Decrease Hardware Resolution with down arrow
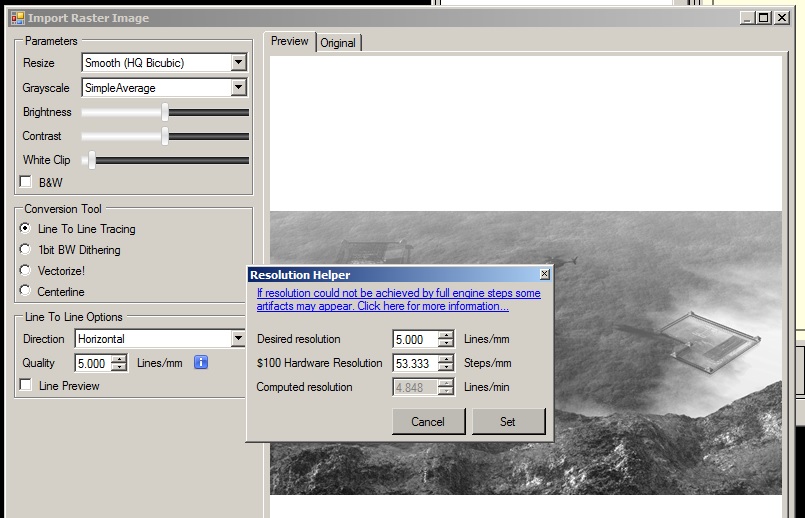The image size is (805, 518). click(x=446, y=367)
